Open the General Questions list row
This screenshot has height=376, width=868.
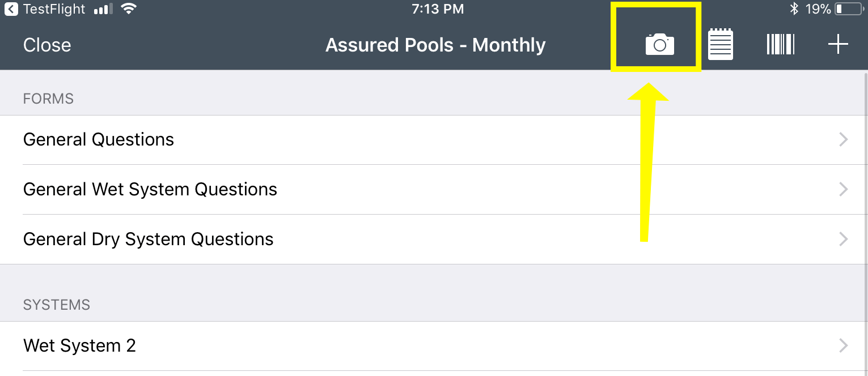(98, 139)
